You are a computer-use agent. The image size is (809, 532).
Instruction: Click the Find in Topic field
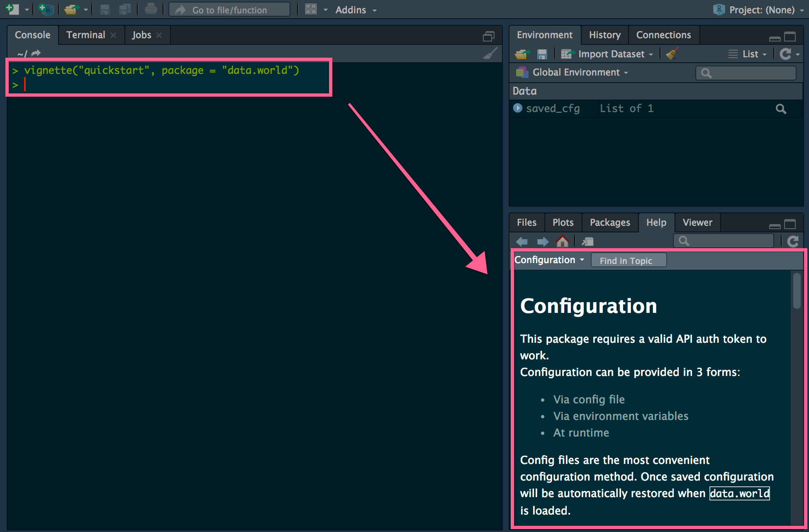click(628, 261)
